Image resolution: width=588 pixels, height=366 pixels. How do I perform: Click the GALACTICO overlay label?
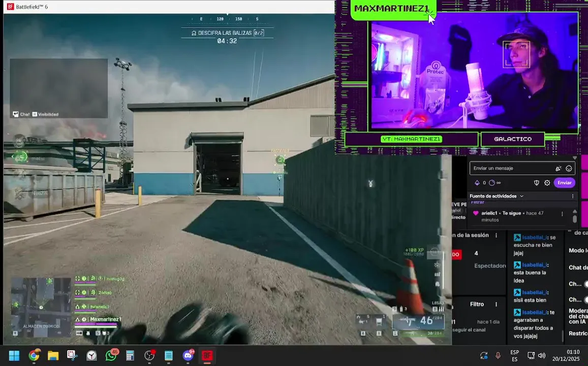tap(513, 139)
